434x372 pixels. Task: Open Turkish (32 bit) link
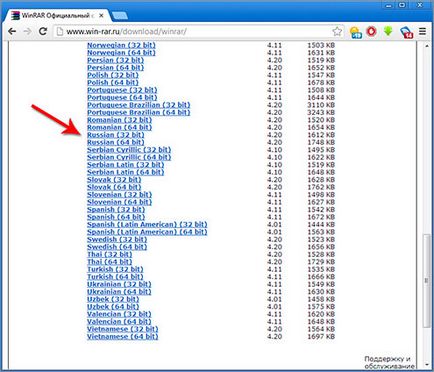pos(115,269)
